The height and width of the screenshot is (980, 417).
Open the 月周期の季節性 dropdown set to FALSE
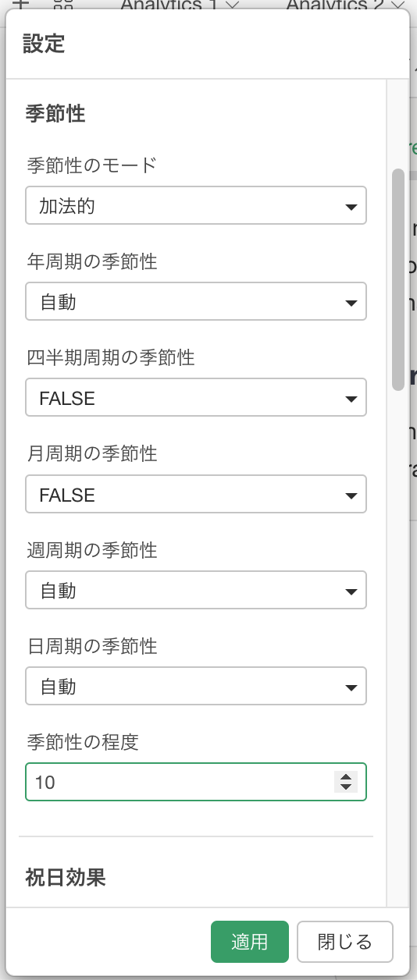196,494
